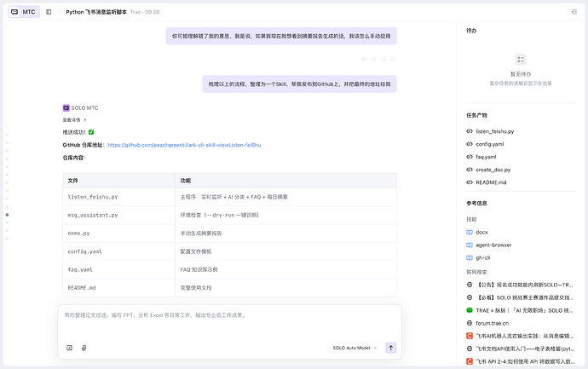588x369 pixels.
Task: Click the MTC mode button
Action: [24, 12]
